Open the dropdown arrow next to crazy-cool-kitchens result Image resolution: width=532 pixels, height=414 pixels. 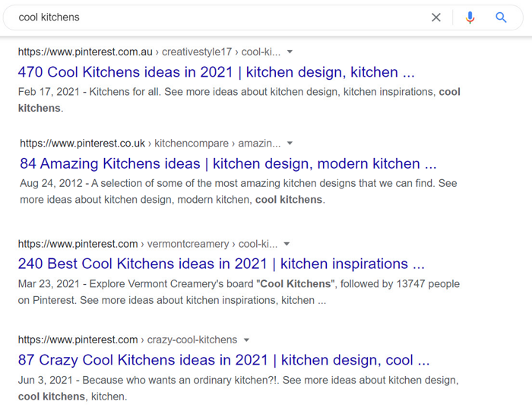click(x=247, y=340)
